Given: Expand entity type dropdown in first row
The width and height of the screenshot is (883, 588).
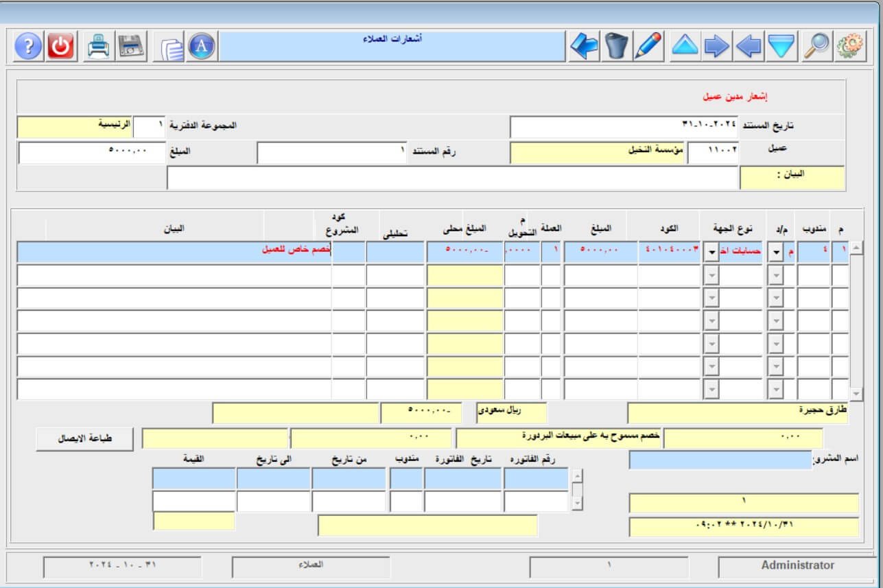Looking at the screenshot, I should (x=711, y=252).
